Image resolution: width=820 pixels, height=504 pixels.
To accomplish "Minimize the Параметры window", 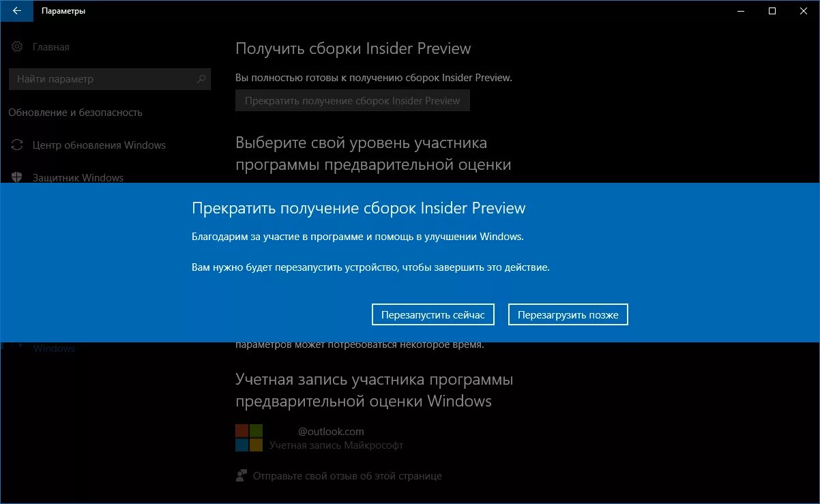I will pos(741,11).
